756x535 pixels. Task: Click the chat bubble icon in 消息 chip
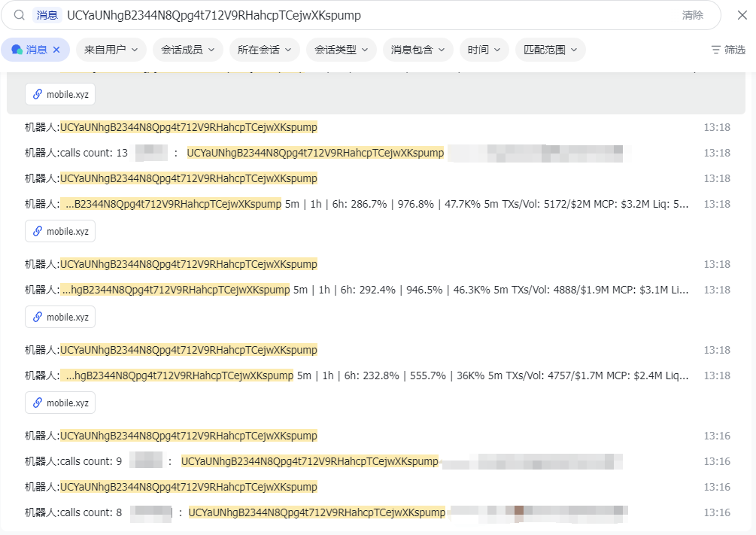click(x=17, y=50)
